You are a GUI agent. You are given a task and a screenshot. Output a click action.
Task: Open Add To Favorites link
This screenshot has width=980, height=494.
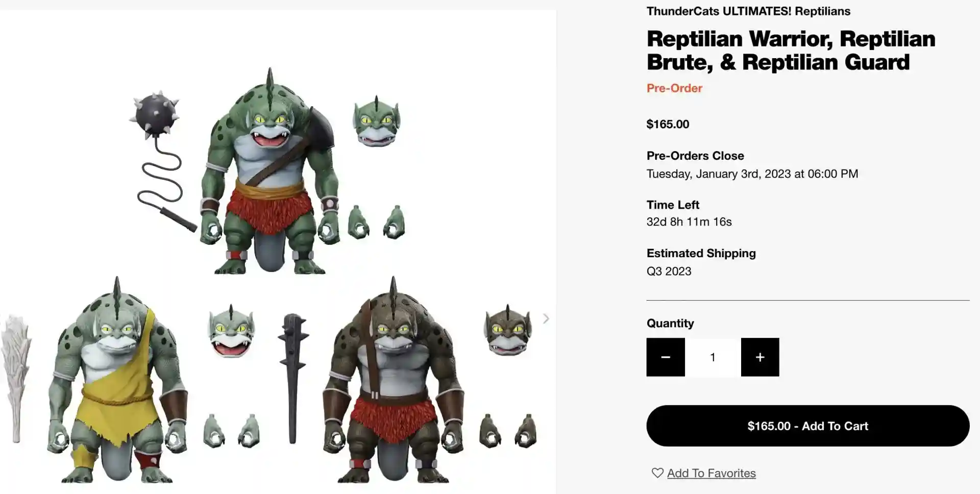pos(712,473)
